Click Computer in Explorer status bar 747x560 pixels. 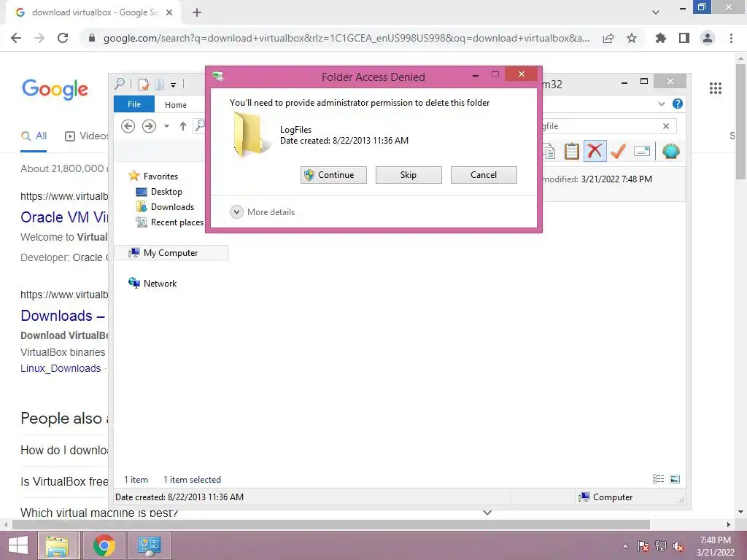[x=605, y=497]
